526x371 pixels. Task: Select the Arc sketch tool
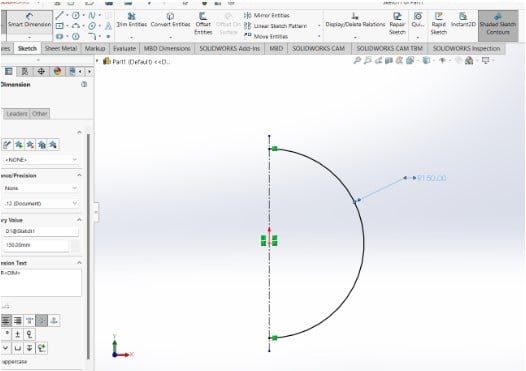76,26
